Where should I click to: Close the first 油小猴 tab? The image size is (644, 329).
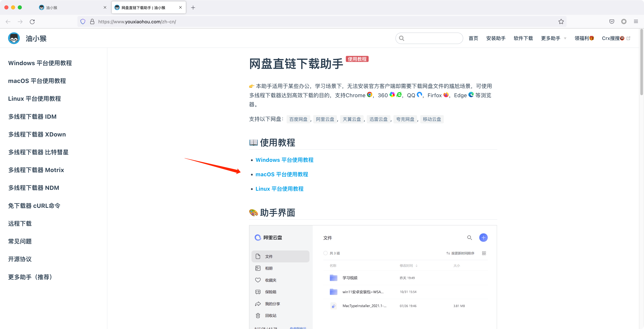point(105,8)
